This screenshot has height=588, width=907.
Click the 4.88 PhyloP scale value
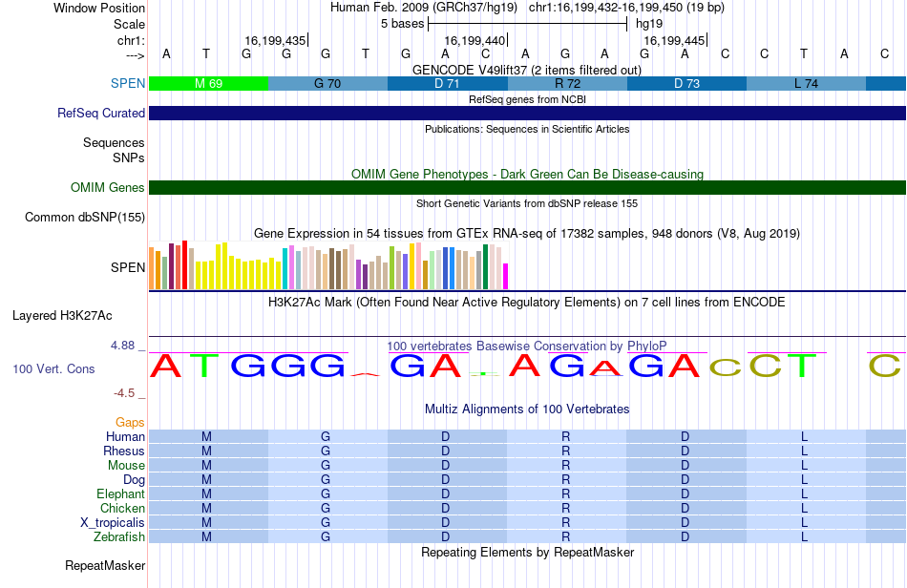pos(122,346)
